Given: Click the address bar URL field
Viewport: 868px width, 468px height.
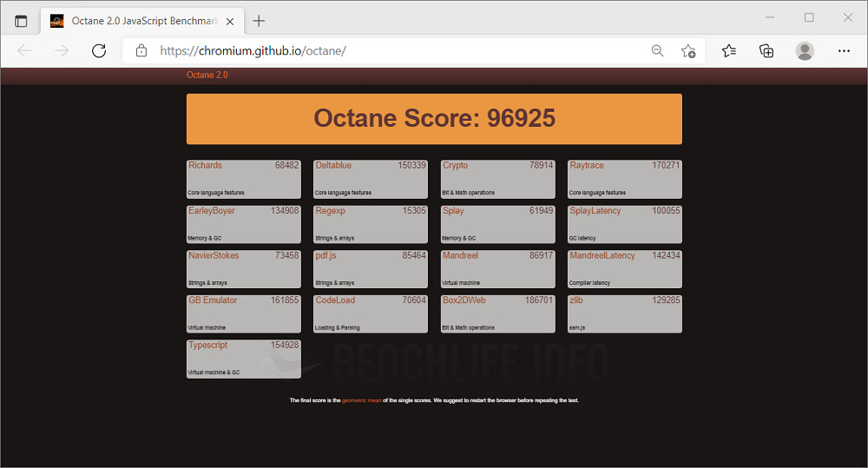Looking at the screenshot, I should click(391, 50).
